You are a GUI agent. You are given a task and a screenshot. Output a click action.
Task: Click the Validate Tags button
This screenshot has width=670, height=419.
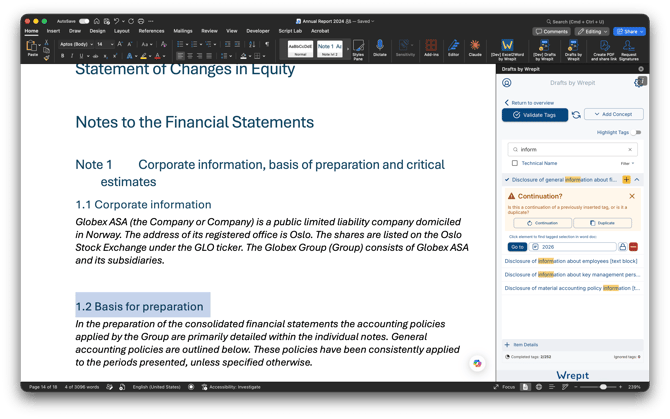pos(535,115)
